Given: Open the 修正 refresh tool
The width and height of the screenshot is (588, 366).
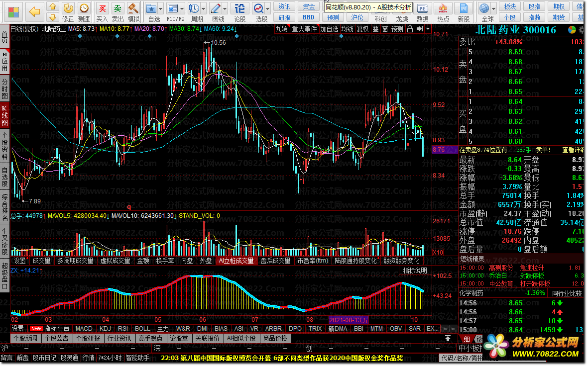Looking at the screenshot, I should (x=68, y=12).
